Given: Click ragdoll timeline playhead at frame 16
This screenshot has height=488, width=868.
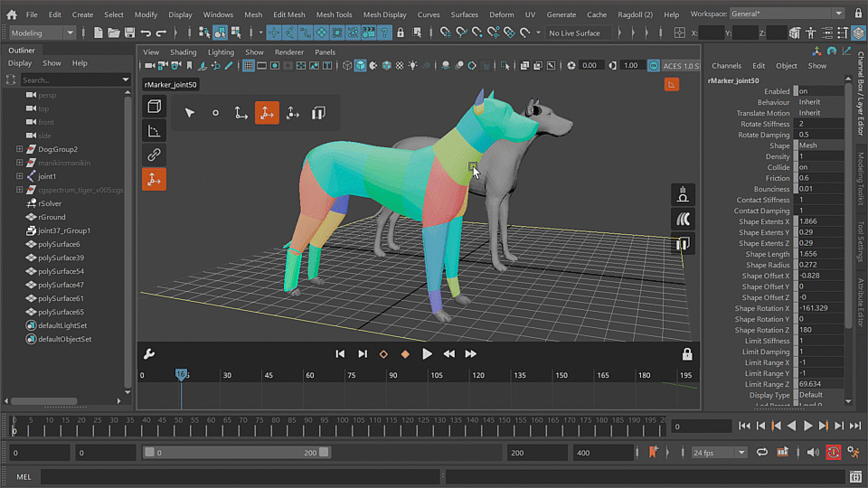Looking at the screenshot, I should pyautogui.click(x=181, y=374).
